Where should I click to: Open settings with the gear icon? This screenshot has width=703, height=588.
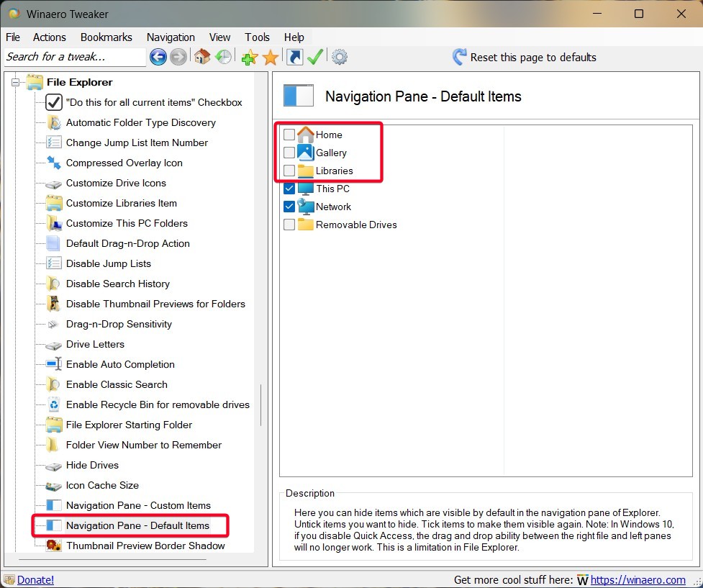[x=340, y=57]
